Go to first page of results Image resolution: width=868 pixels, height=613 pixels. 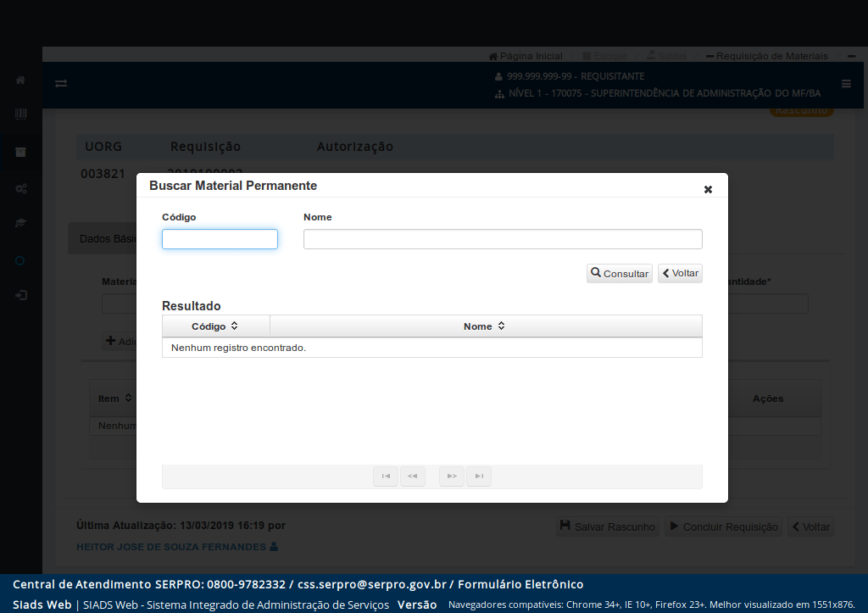coord(386,476)
